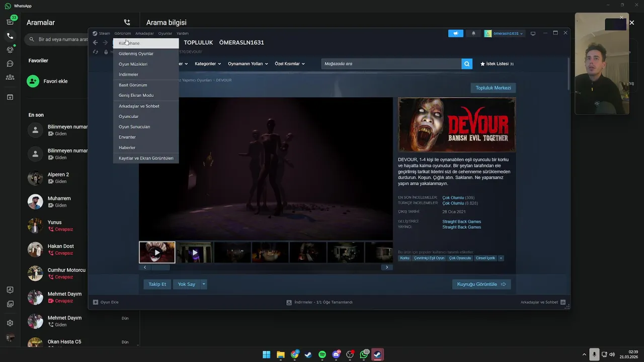Click Kuyruğu Görüntüle button

point(481,284)
